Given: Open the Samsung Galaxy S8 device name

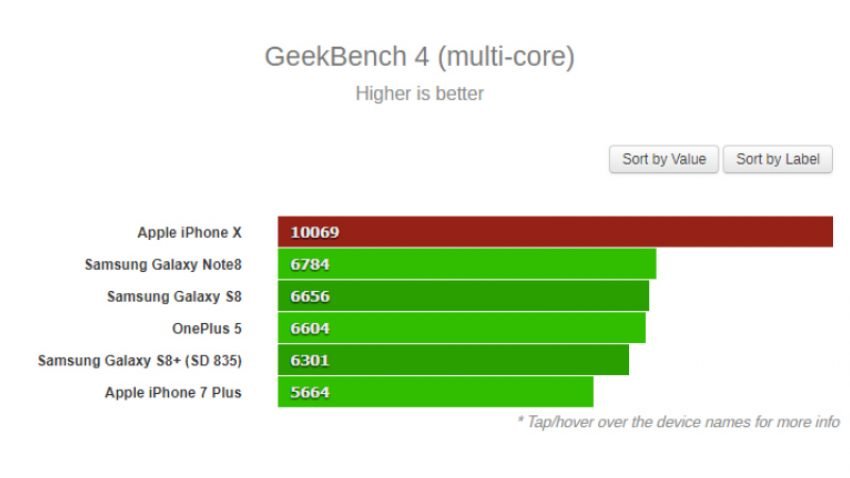Looking at the screenshot, I should [174, 296].
